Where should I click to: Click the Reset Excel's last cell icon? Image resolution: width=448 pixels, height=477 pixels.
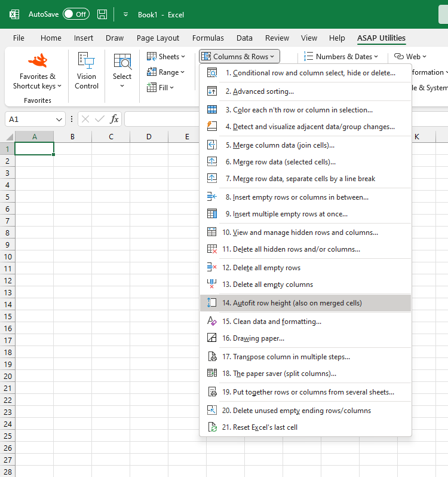pyautogui.click(x=211, y=427)
